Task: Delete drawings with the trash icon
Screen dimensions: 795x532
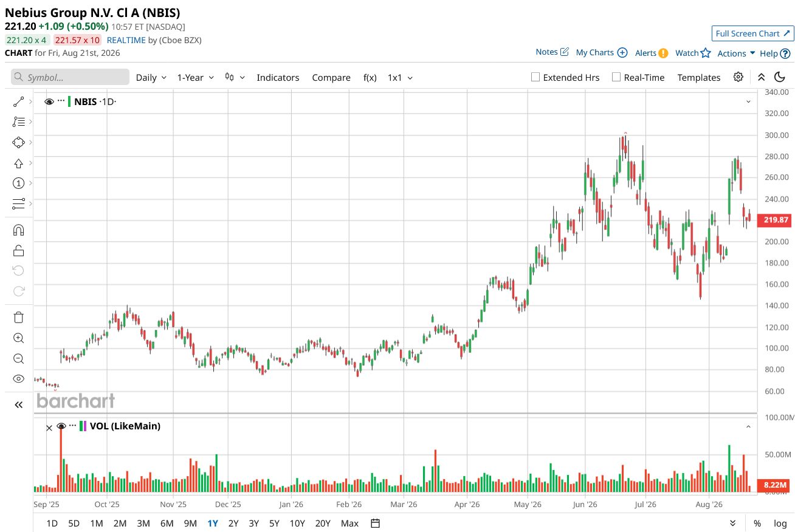Action: (18, 317)
